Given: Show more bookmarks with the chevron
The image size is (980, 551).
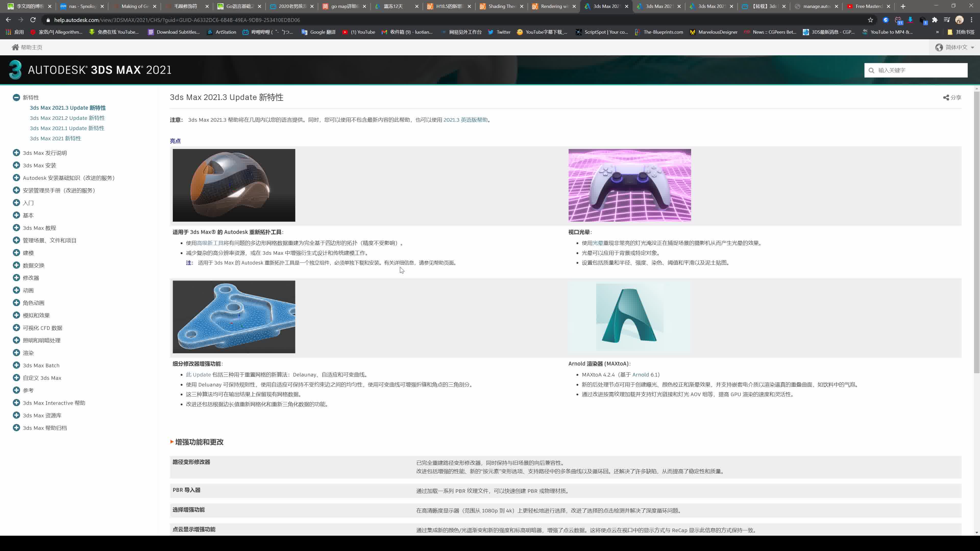Looking at the screenshot, I should (937, 32).
